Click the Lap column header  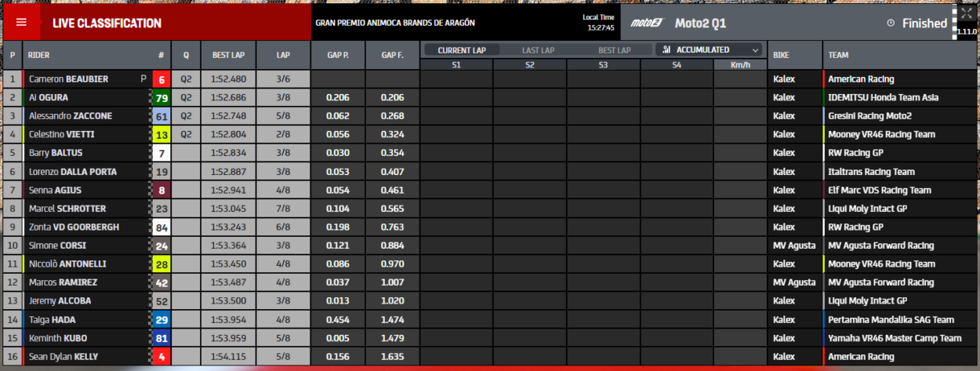[282, 55]
